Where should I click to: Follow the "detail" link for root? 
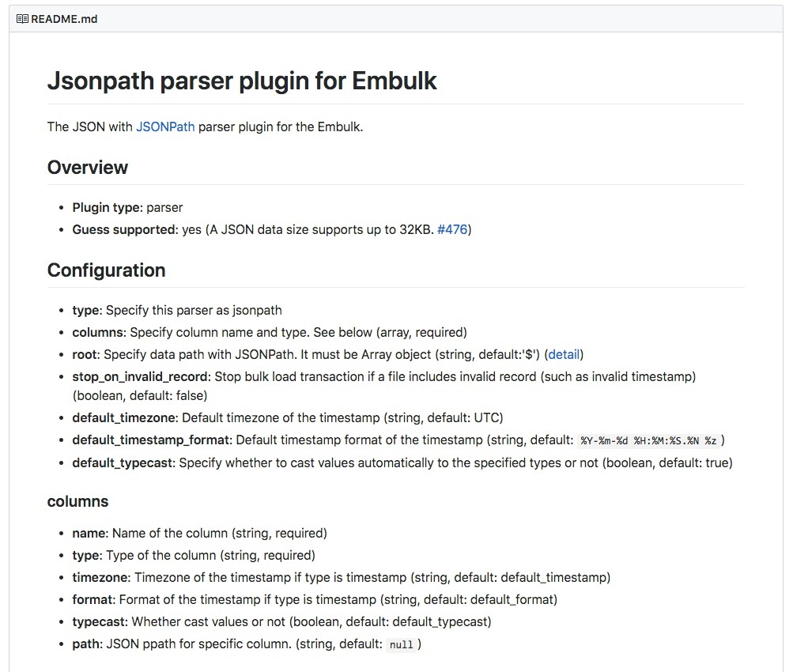(x=564, y=354)
